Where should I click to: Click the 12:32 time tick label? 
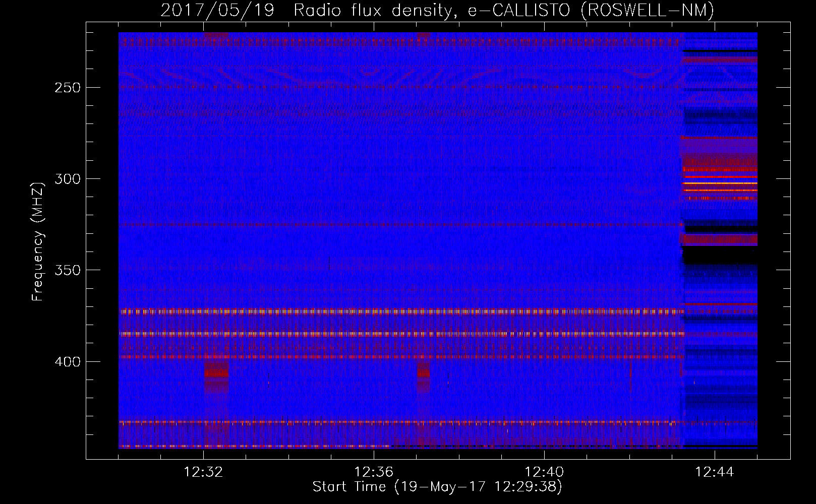(x=203, y=472)
